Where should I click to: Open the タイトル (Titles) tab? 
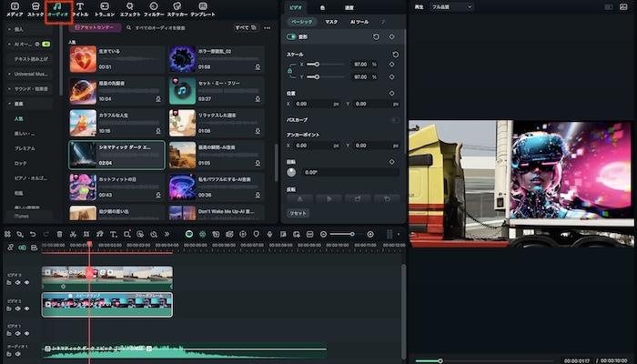(x=80, y=10)
